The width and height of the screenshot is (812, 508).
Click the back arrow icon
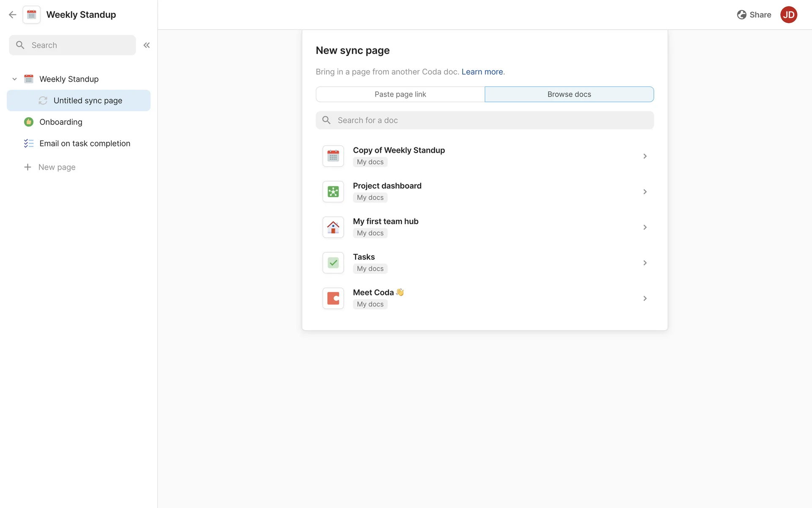pyautogui.click(x=12, y=15)
